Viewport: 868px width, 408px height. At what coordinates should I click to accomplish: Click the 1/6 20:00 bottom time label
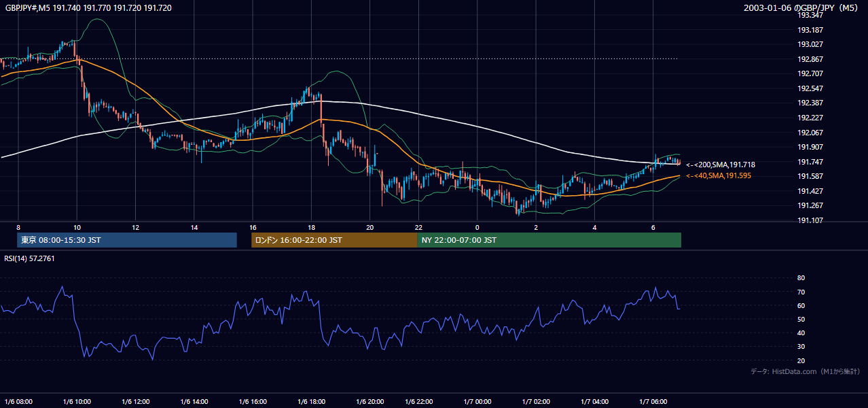[369, 401]
